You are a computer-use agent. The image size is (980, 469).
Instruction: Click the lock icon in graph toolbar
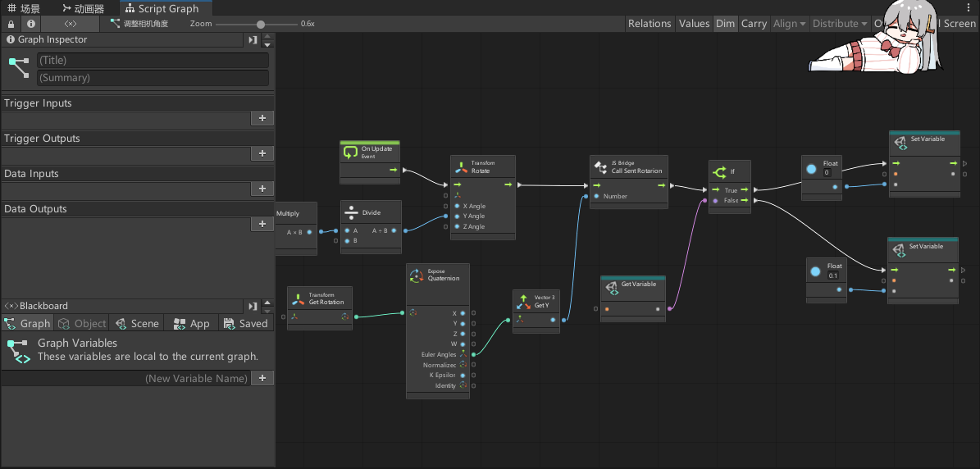[x=11, y=24]
